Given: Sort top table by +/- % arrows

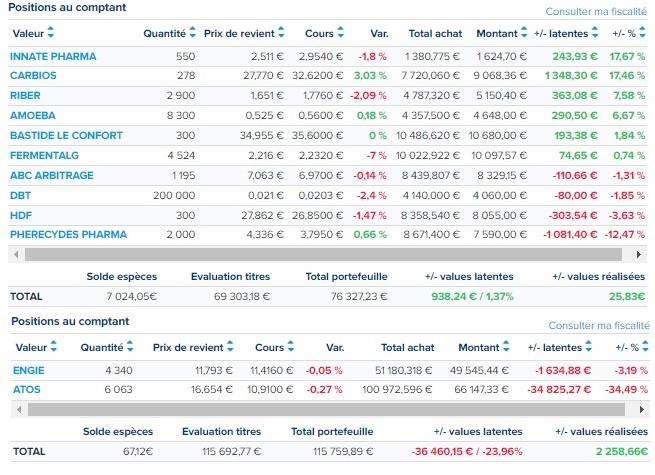Looking at the screenshot, I should (x=643, y=32).
